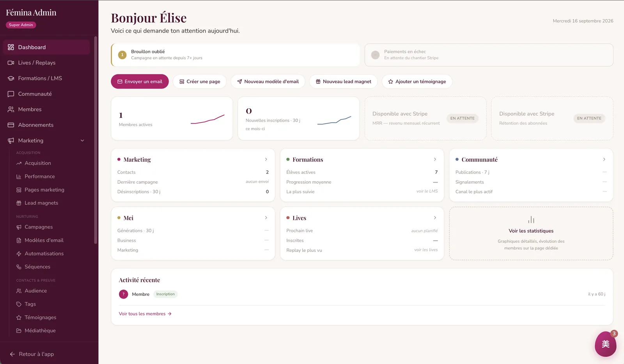
Task: Click the Lives / Replays camera icon
Action: point(11,63)
